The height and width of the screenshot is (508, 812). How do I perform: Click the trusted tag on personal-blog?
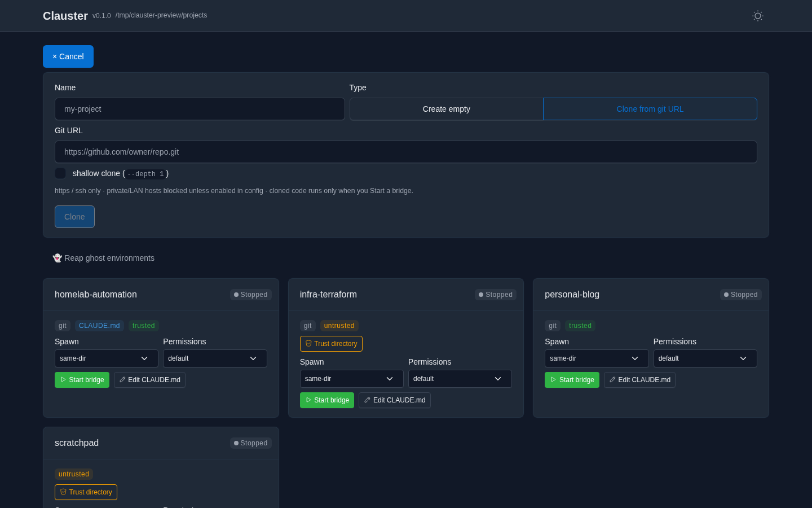tap(580, 326)
